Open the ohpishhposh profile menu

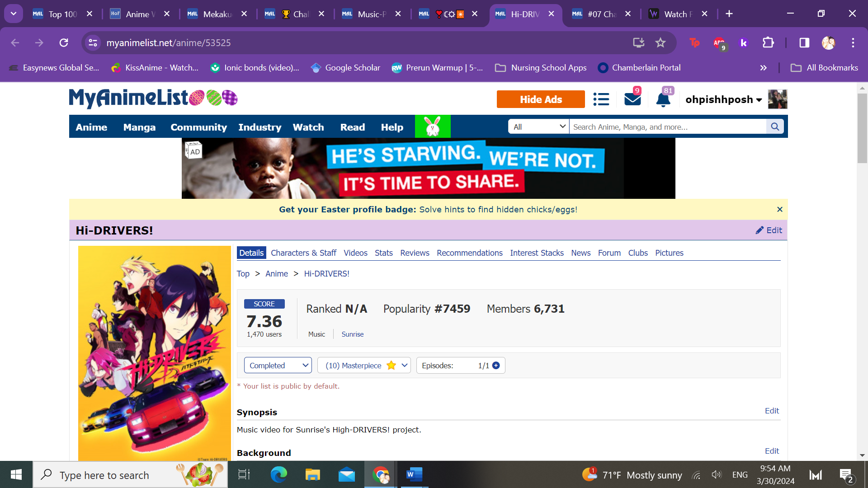click(x=723, y=99)
